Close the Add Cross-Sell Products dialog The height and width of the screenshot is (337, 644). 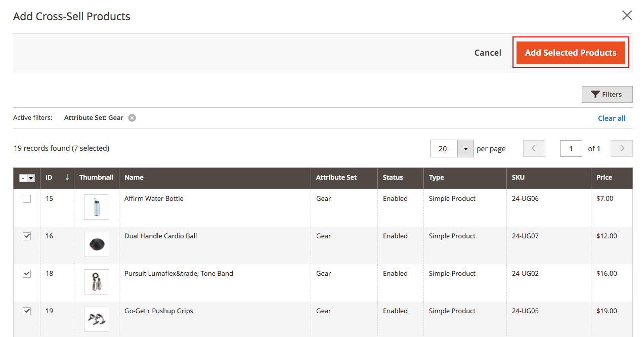(x=627, y=15)
